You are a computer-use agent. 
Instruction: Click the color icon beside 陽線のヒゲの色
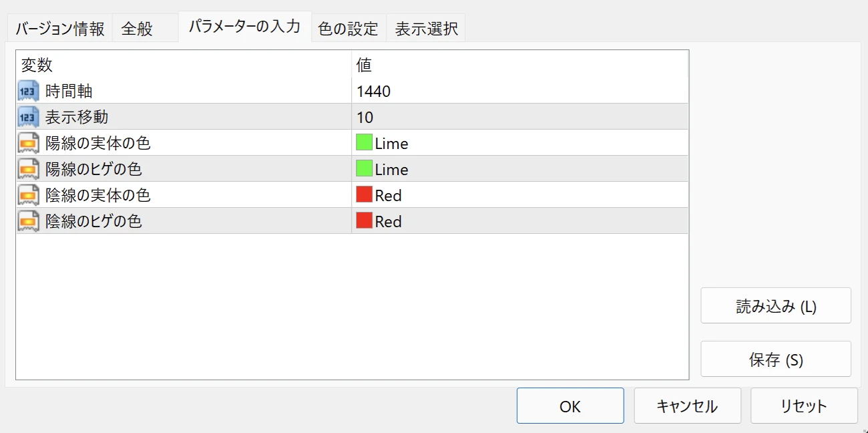(x=29, y=169)
